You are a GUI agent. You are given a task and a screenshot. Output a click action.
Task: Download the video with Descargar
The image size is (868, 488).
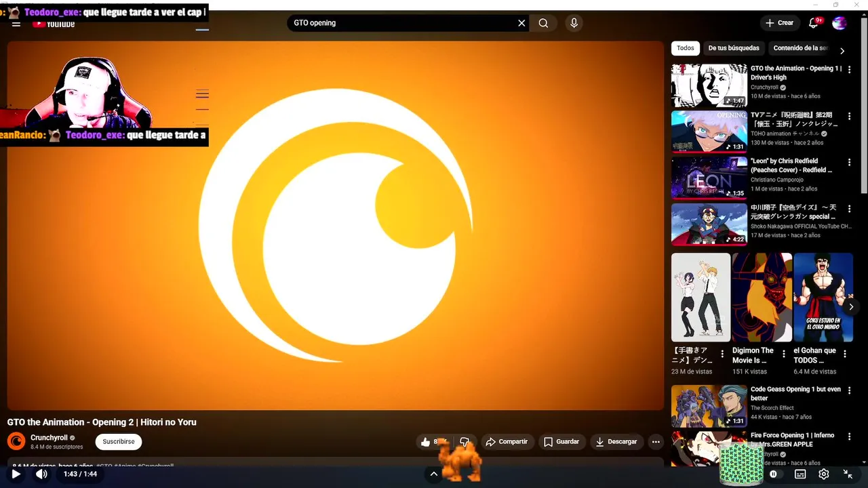(616, 442)
